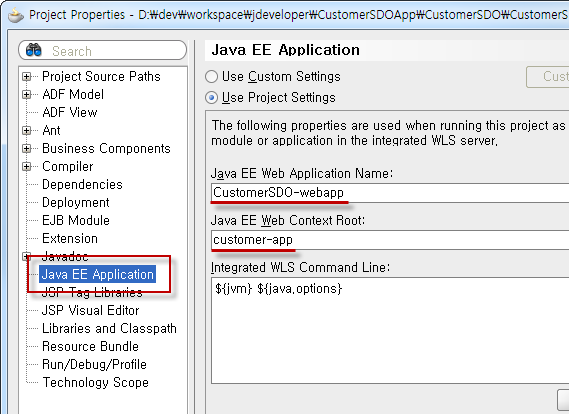This screenshot has height=414, width=569.
Task: Click the Project Properties window icon
Action: pos(16,15)
